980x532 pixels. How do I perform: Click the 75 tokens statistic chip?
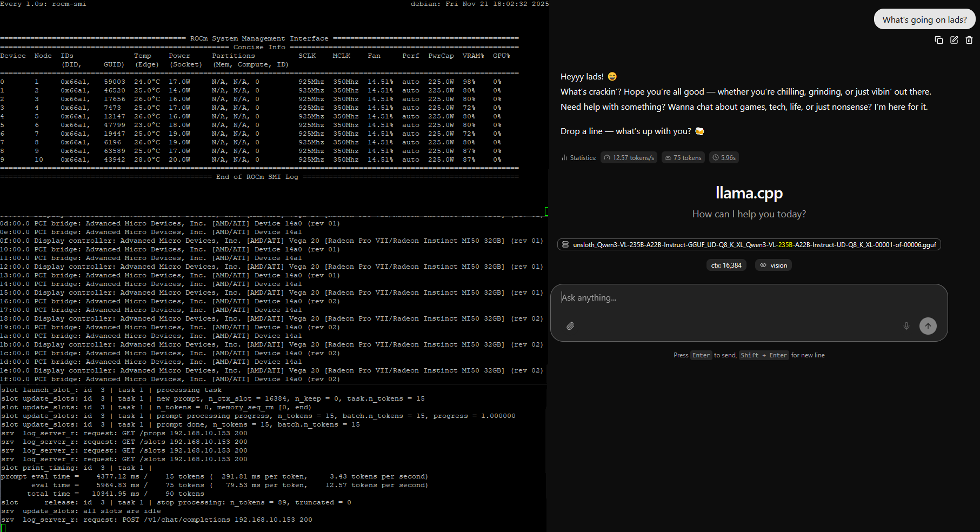(683, 158)
